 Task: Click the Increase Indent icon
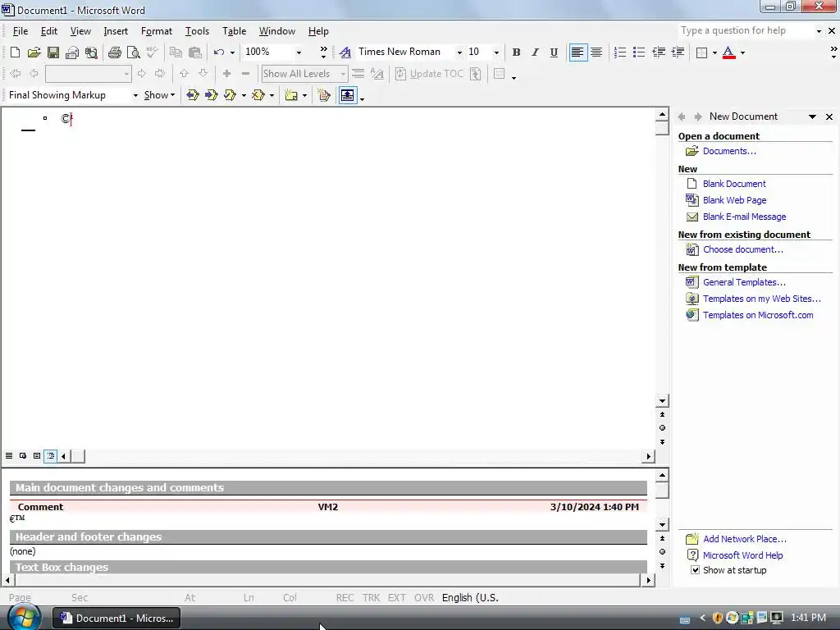tap(678, 52)
